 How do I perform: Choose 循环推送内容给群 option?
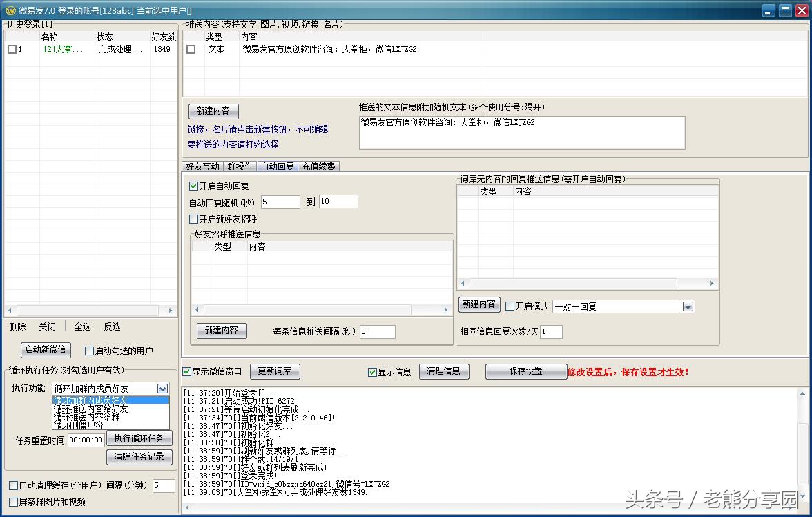click(x=110, y=417)
